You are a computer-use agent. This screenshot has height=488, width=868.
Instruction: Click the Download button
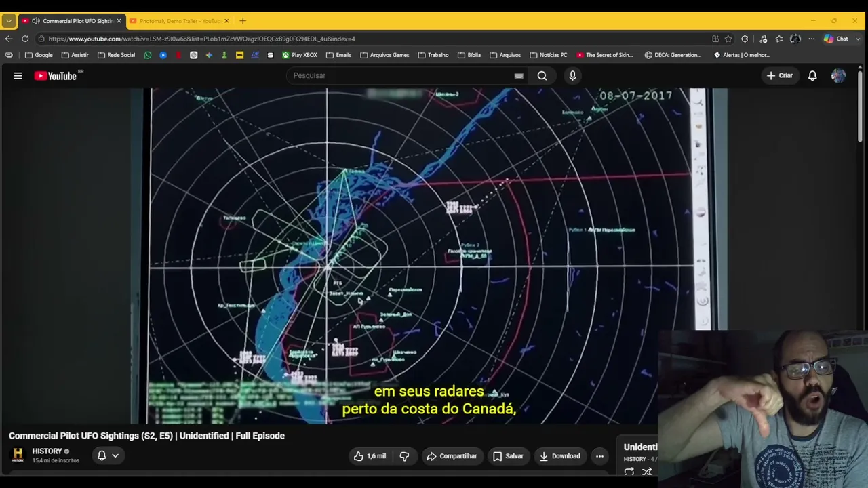tap(559, 456)
